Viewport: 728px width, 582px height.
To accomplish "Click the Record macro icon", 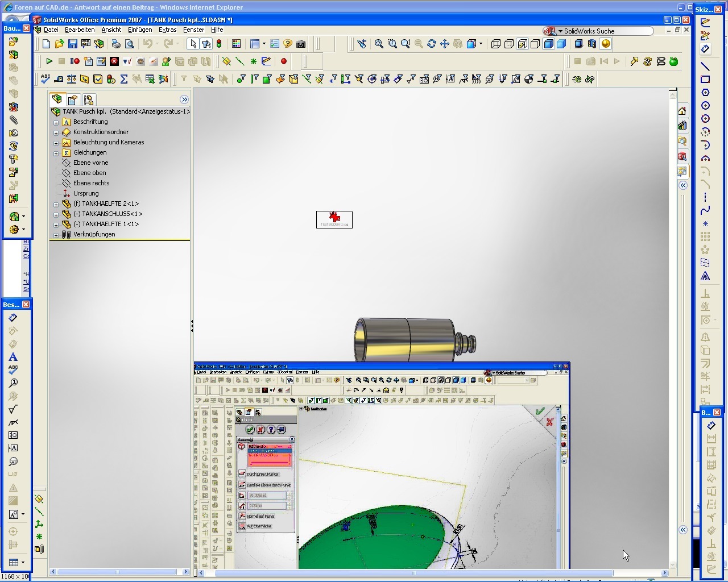I will (75, 61).
